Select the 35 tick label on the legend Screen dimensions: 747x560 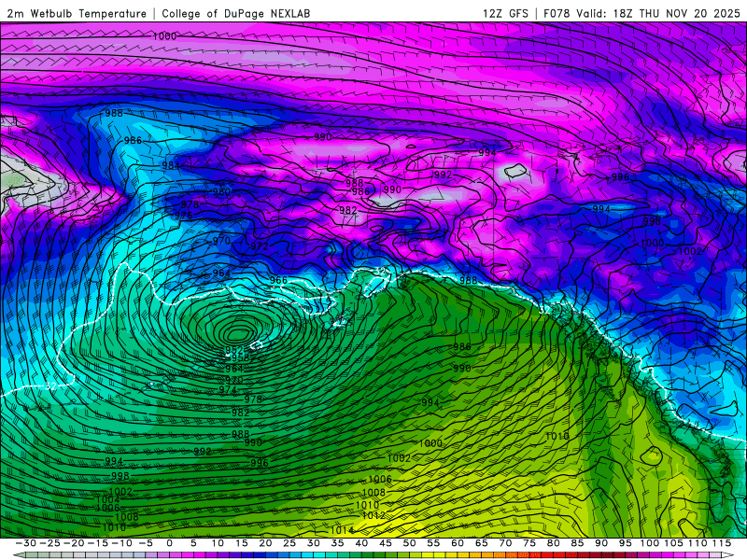[x=337, y=543]
